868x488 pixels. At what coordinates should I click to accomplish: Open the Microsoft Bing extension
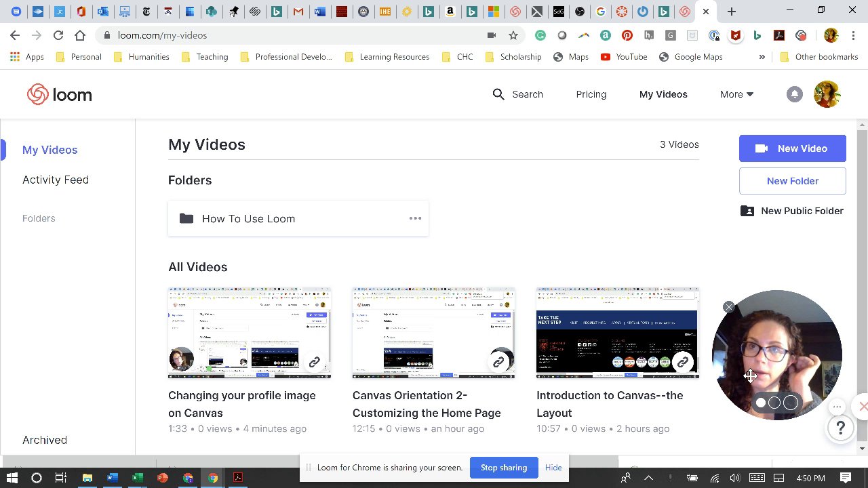757,35
